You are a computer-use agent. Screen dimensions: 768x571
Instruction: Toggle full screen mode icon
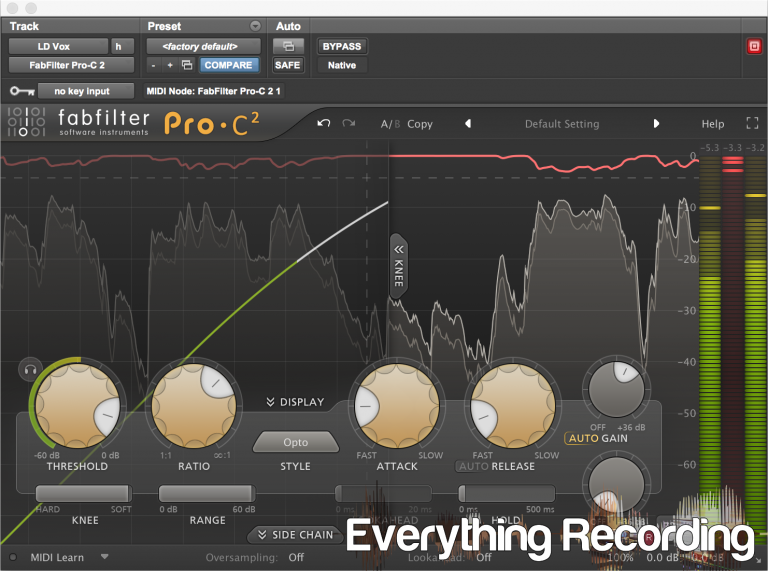coord(752,123)
